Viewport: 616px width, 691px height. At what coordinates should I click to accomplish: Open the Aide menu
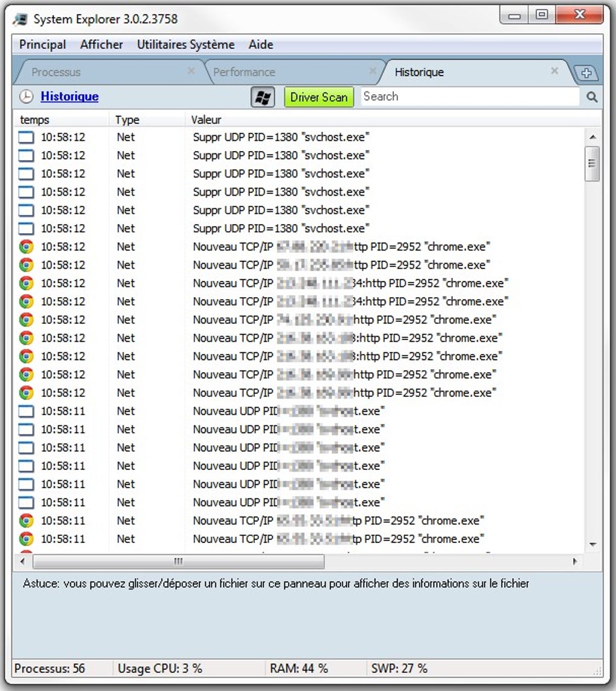(x=260, y=44)
